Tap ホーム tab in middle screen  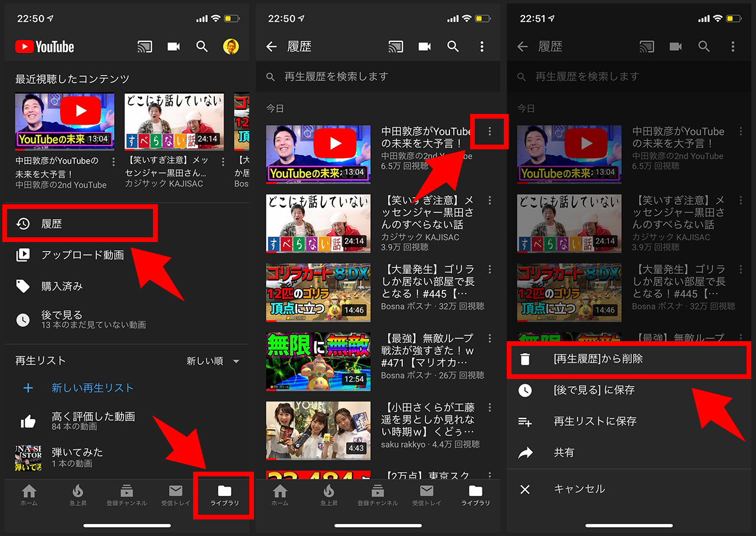[280, 495]
